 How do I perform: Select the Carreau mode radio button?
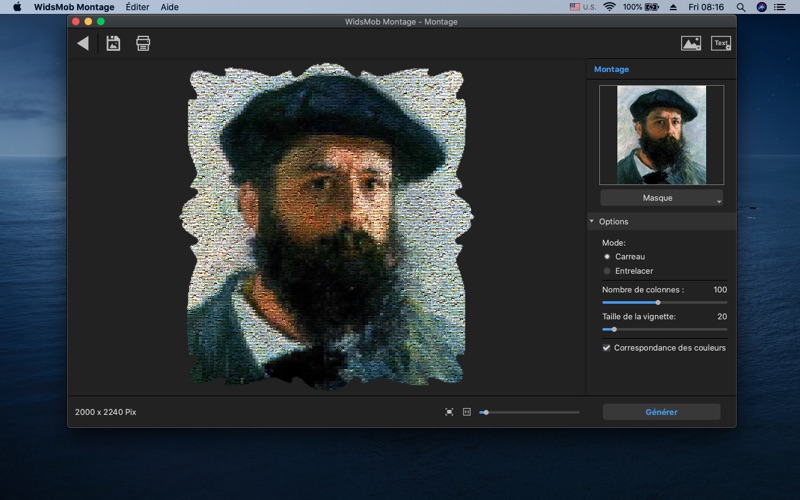(x=607, y=257)
